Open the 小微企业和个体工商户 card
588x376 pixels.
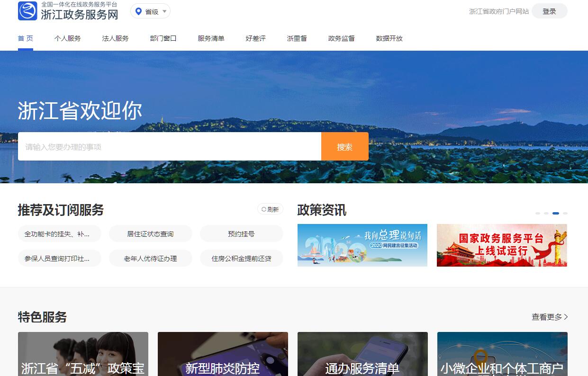pos(502,354)
